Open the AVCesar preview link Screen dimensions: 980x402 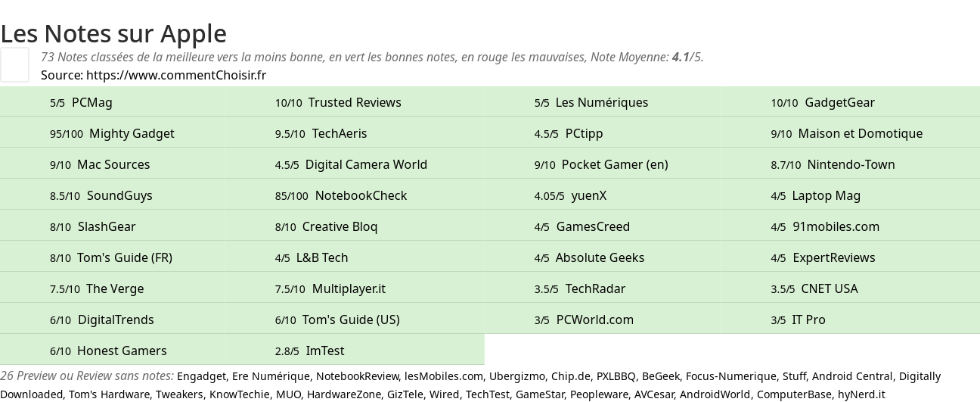(x=654, y=394)
